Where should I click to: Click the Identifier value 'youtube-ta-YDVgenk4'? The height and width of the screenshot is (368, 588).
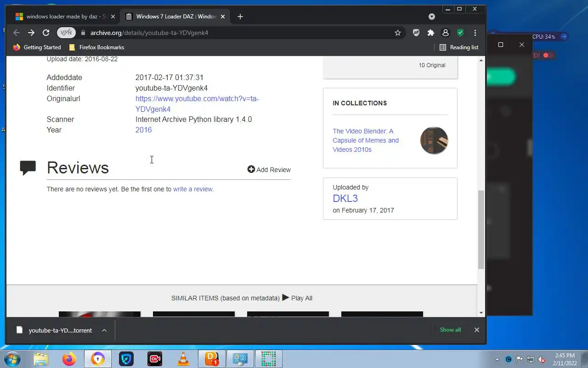pos(171,88)
